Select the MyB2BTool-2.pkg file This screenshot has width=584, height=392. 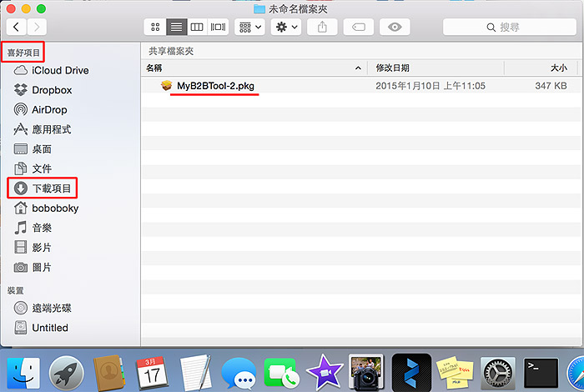pyautogui.click(x=215, y=86)
